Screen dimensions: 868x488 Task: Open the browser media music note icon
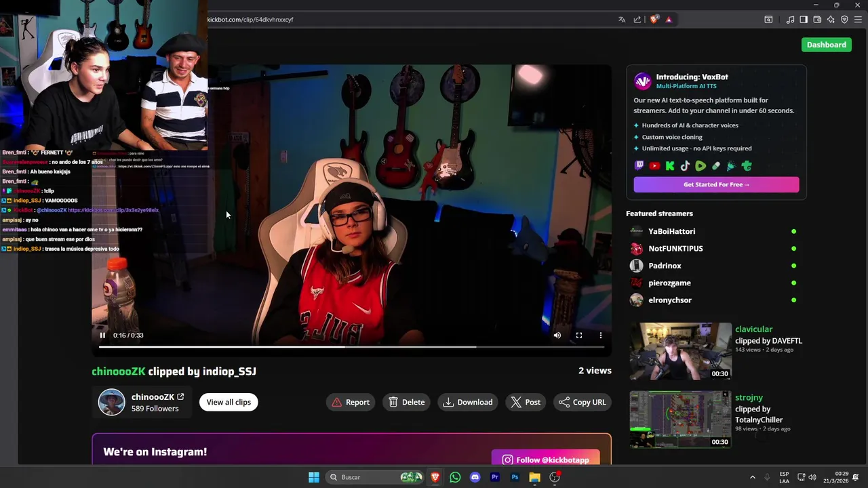790,20
